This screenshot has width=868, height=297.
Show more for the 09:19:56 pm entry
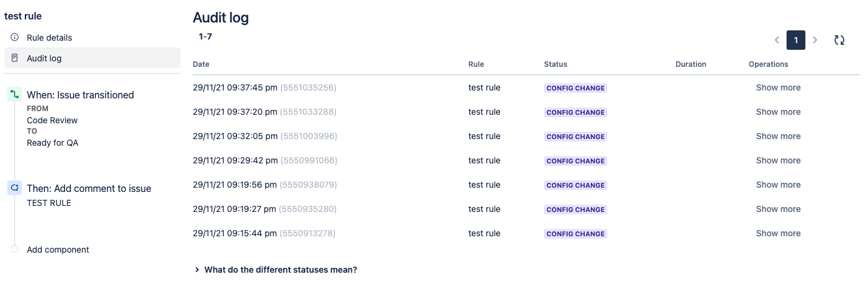(778, 185)
